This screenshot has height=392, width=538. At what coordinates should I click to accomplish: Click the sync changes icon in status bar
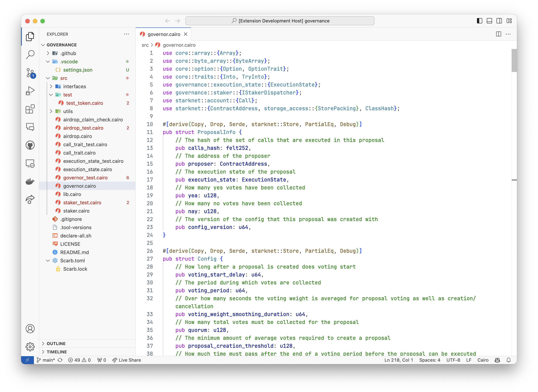[x=60, y=360]
